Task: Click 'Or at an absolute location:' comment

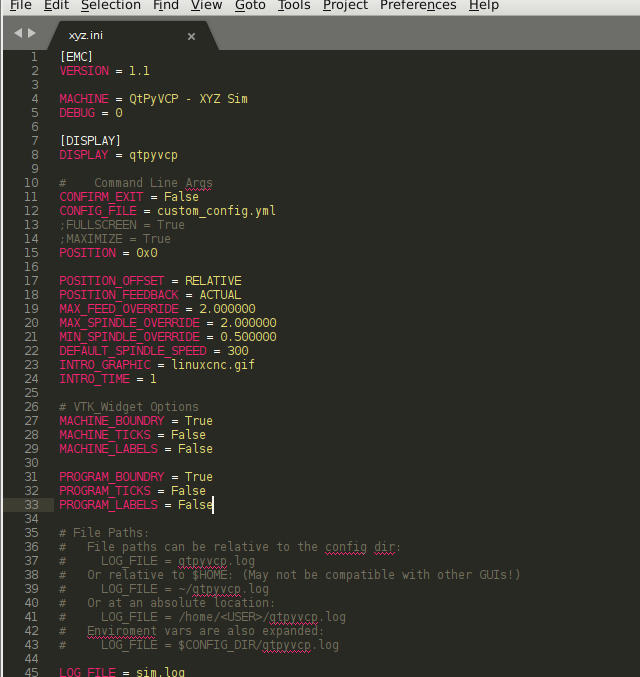Action: (181, 603)
